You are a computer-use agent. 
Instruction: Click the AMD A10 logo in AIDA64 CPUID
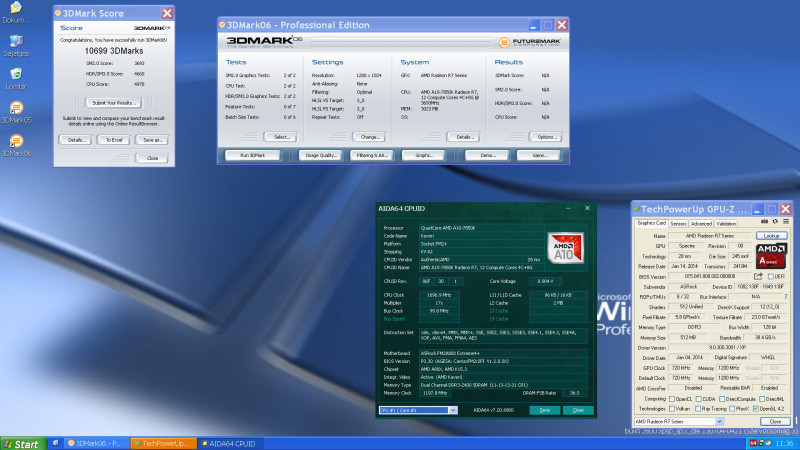pos(565,248)
